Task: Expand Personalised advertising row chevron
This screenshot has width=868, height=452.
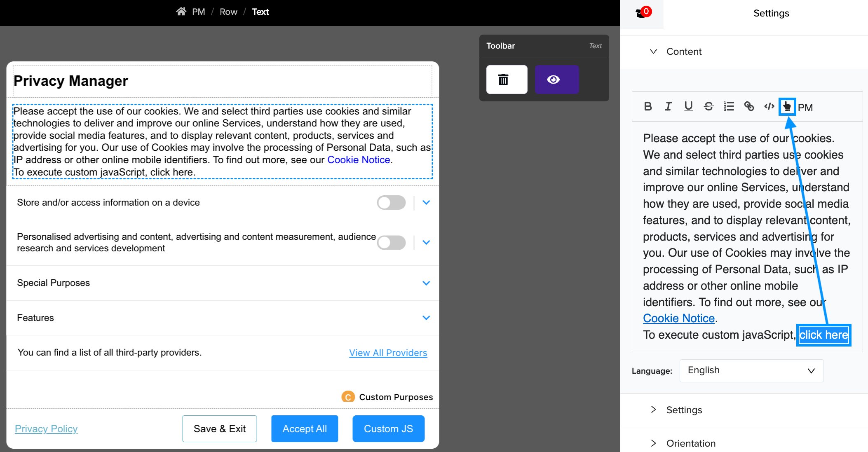Action: [x=426, y=243]
